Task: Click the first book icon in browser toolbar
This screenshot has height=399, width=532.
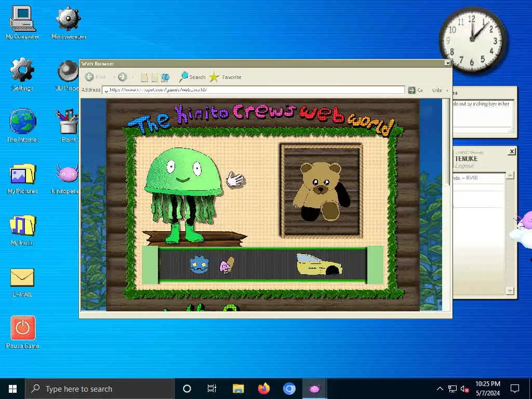Action: [x=144, y=77]
